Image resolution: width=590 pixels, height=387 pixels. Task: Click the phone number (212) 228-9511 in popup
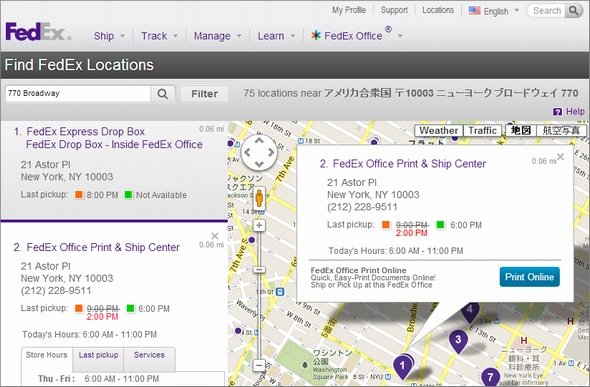362,207
